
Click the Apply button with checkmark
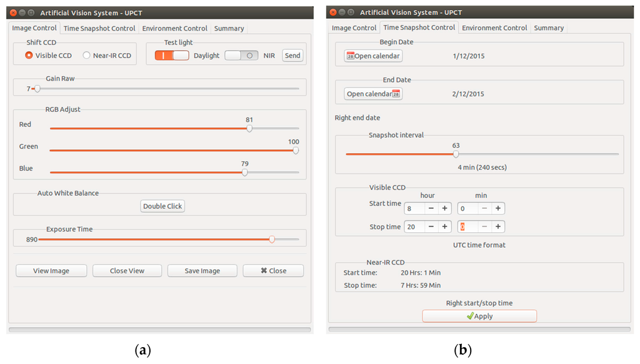click(479, 316)
